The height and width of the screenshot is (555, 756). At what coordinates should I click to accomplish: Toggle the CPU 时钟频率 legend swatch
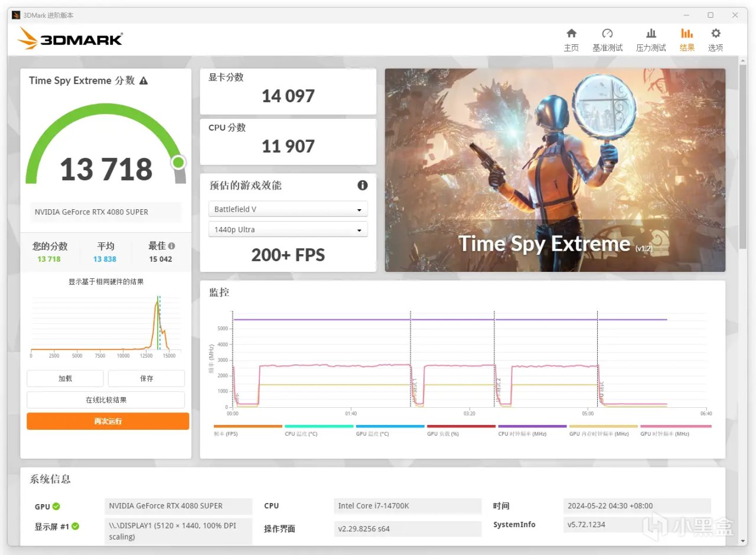pyautogui.click(x=532, y=426)
